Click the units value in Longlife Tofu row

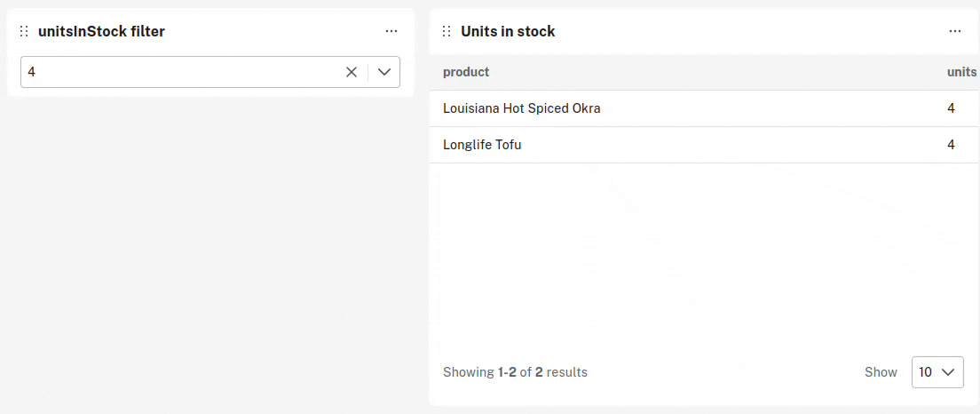click(952, 145)
